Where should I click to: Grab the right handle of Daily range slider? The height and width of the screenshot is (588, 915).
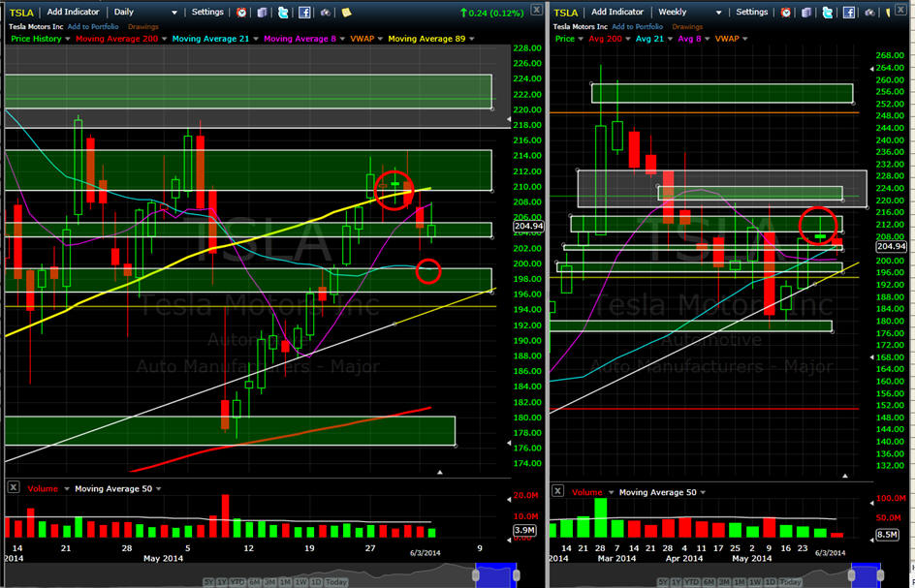click(516, 575)
